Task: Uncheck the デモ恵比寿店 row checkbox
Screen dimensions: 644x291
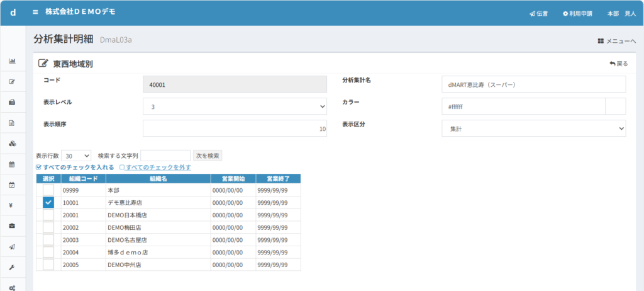Action: point(48,202)
